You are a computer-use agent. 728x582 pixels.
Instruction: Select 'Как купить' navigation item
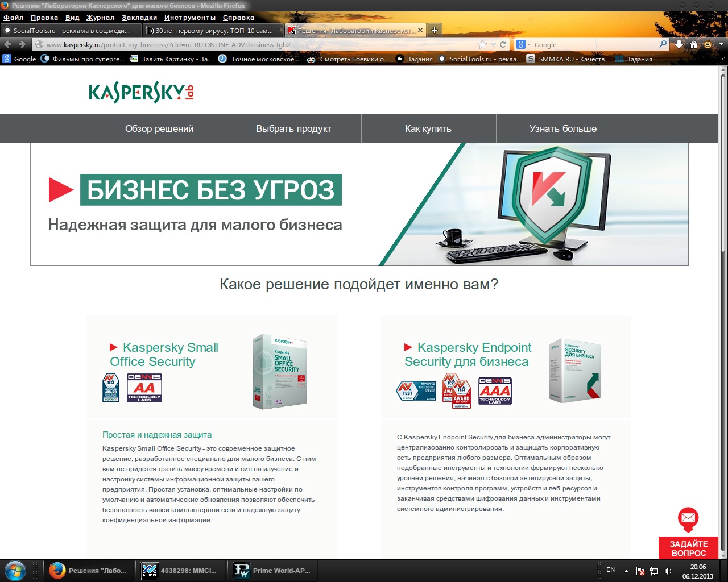point(428,128)
